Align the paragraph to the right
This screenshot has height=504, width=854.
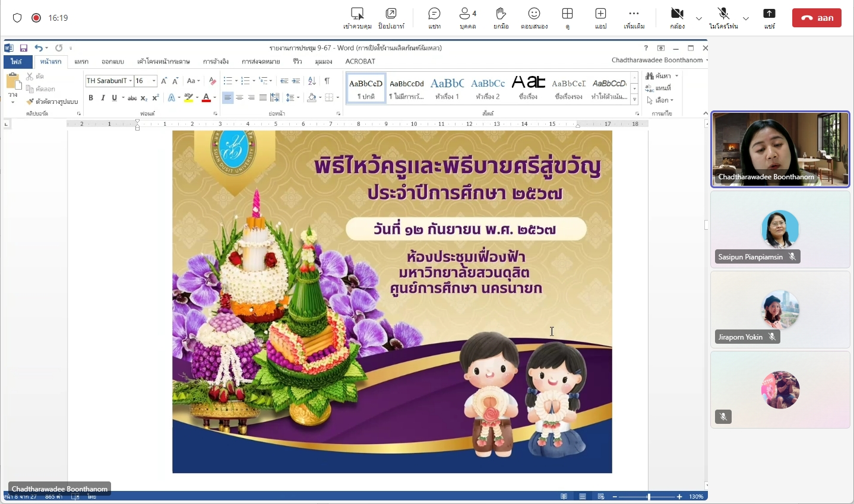pos(251,98)
